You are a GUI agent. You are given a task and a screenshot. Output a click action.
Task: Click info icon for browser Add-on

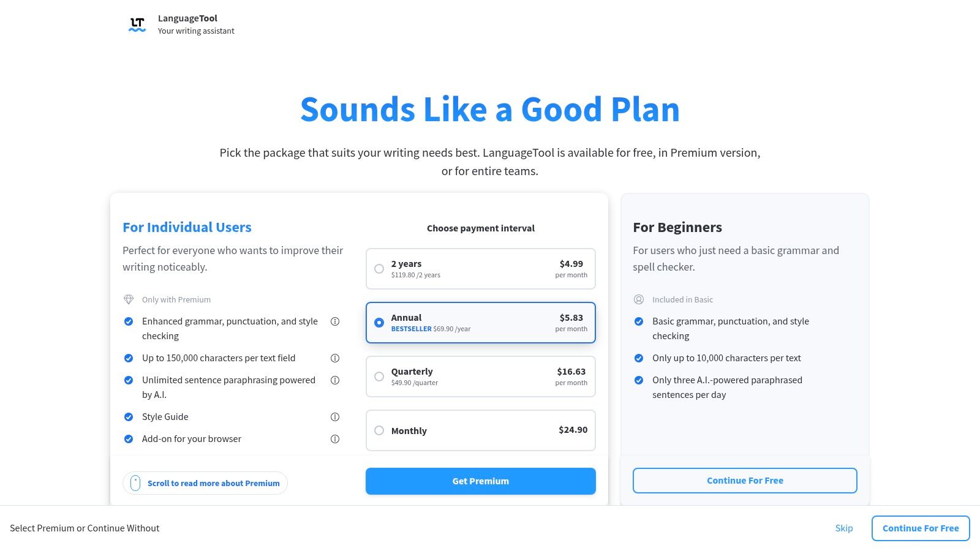click(x=335, y=439)
